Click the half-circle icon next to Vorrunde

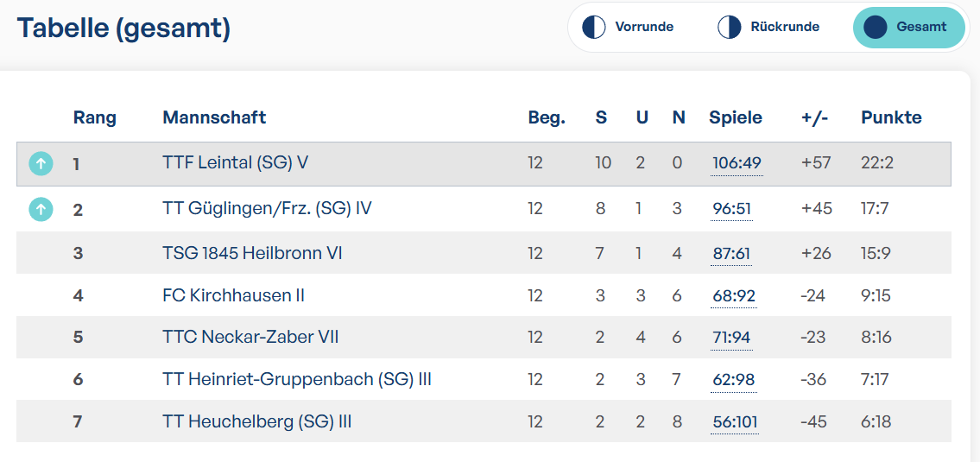click(x=594, y=28)
